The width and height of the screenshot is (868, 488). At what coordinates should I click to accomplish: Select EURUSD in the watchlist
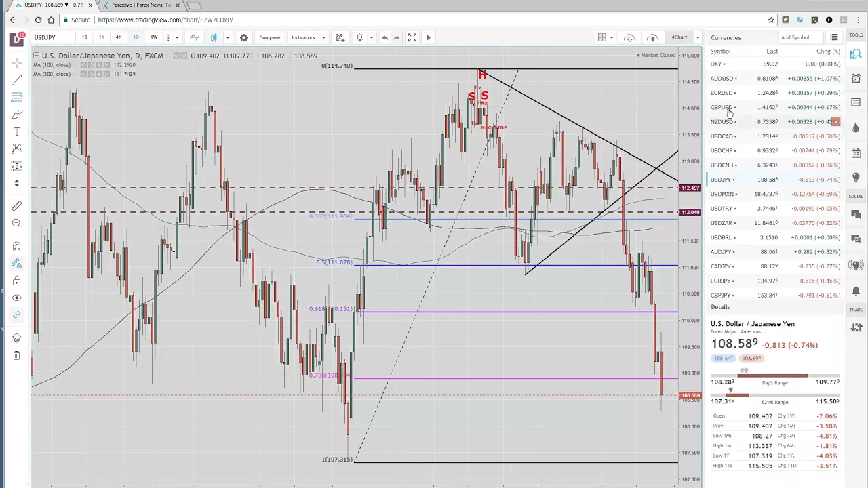[775, 93]
